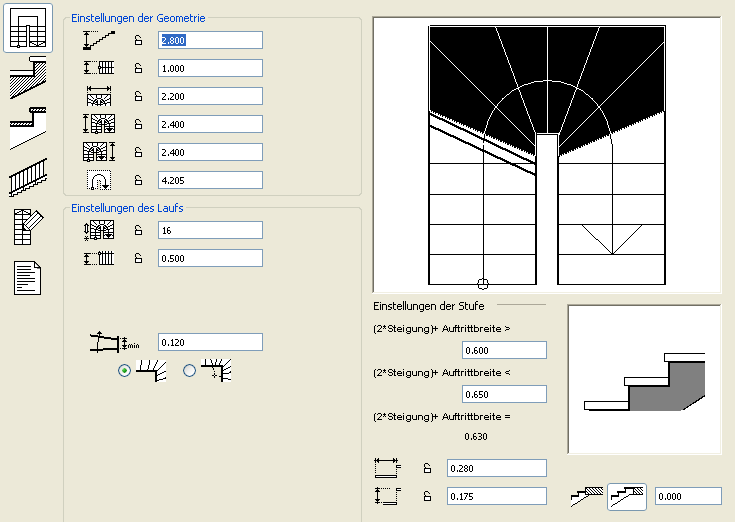
Task: Click the 0.120 minimum tread input field
Action: click(x=210, y=342)
